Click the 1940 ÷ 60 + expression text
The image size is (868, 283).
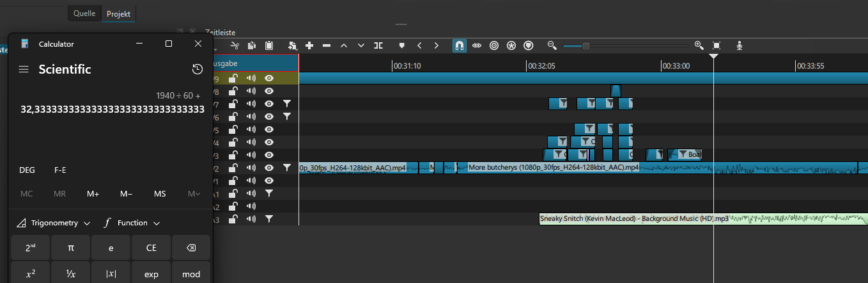pyautogui.click(x=178, y=95)
